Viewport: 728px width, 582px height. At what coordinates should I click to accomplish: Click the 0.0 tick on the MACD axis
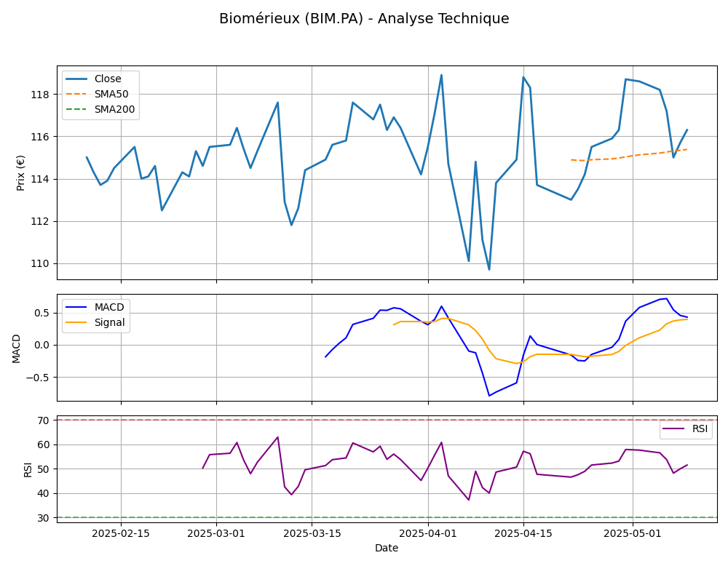pyautogui.click(x=41, y=346)
